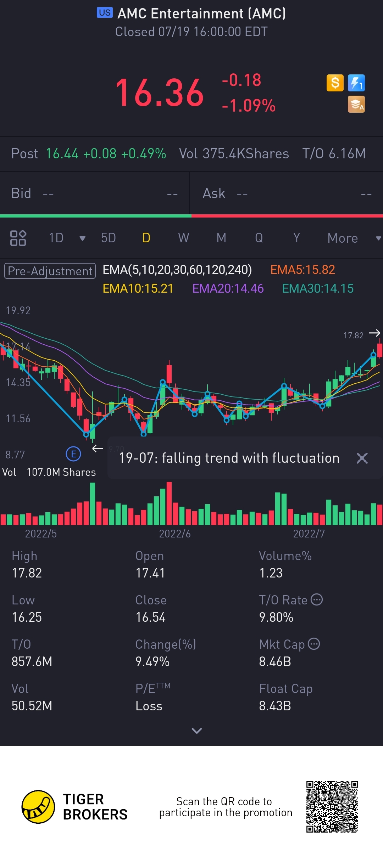Tap the EMA30:14.15 value
383x868 pixels.
coord(318,289)
